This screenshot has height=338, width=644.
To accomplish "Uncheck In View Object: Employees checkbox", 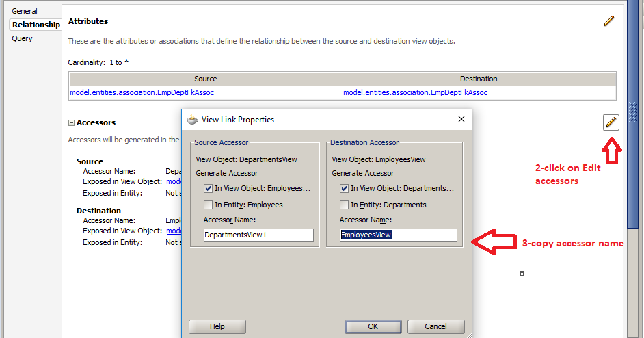I will [x=209, y=188].
